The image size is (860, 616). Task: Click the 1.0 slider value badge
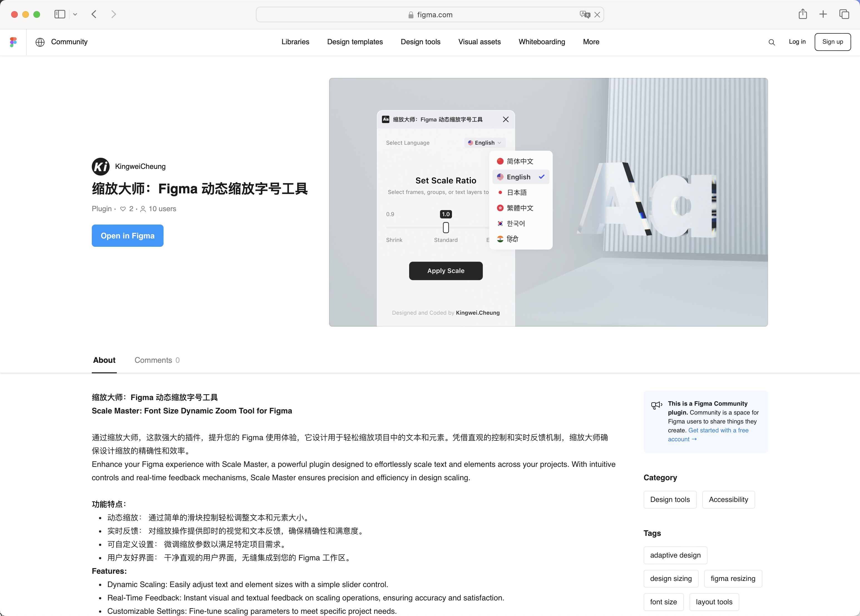[x=446, y=214]
